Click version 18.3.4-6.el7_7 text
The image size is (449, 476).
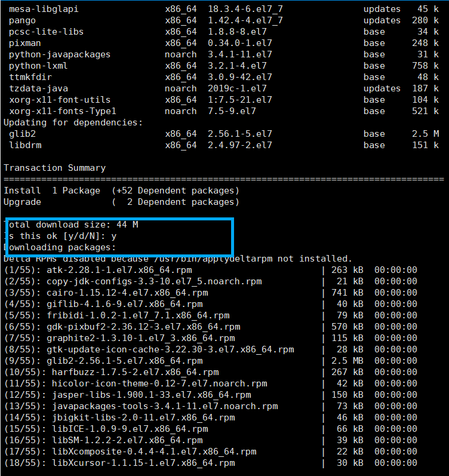[x=245, y=9]
